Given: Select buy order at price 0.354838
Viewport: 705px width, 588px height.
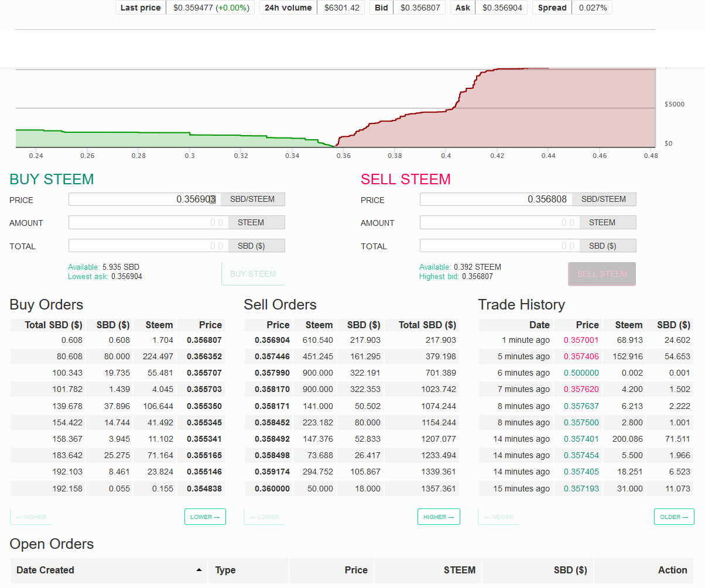Looking at the screenshot, I should click(117, 489).
